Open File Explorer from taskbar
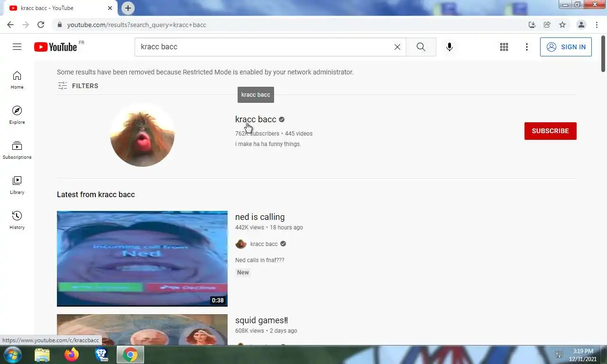This screenshot has width=607, height=364. tap(42, 355)
